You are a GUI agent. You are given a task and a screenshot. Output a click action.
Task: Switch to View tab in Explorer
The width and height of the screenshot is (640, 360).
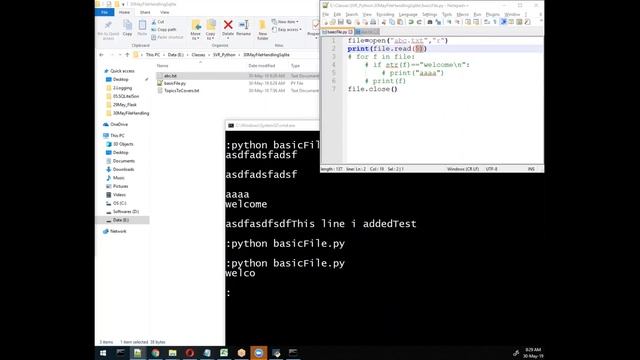point(165,12)
